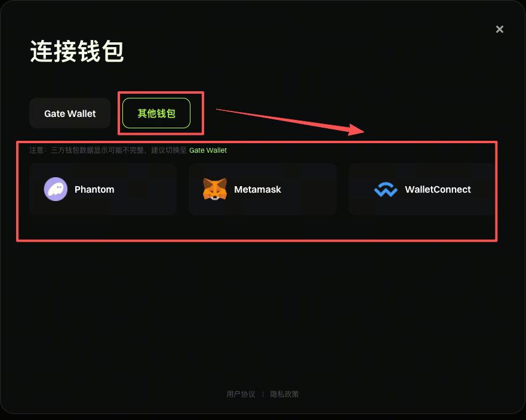Click the blue WalletConnect logo icon

click(386, 189)
